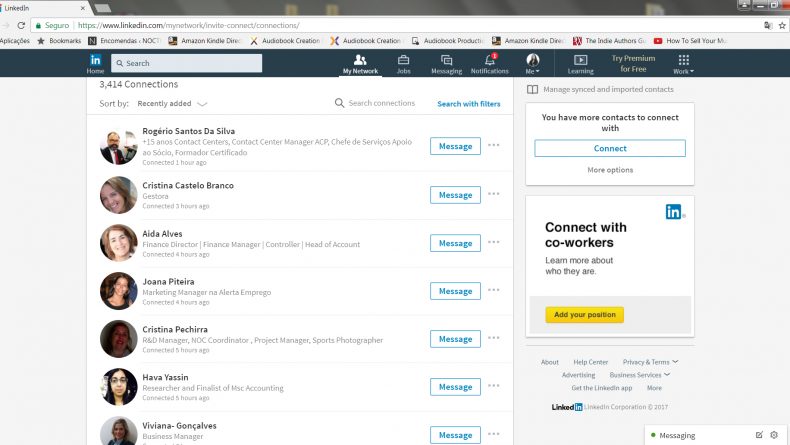Message Hava Yassin
Viewport: 790px width, 445px height.
coord(455,387)
